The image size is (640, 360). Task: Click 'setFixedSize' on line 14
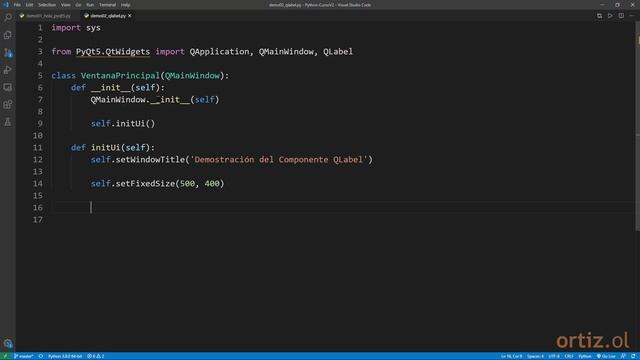(x=145, y=184)
